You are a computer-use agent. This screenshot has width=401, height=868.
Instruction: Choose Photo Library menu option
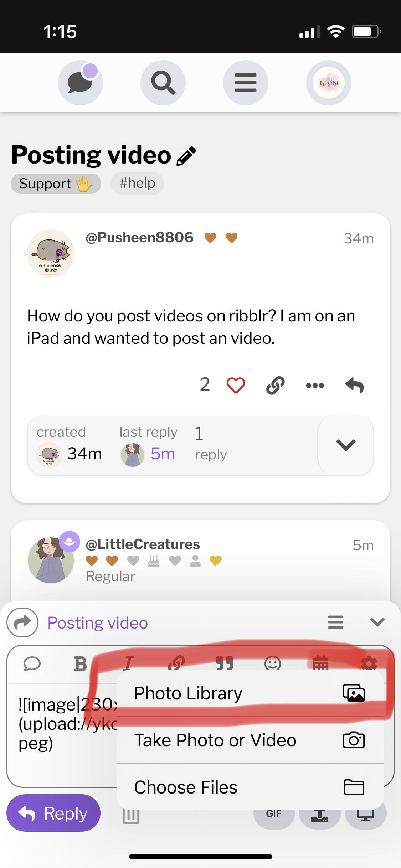[x=250, y=693]
